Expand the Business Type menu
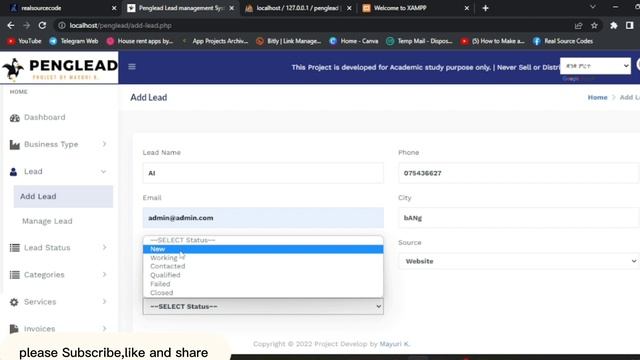Screen dimensions: 640x360 point(104,144)
